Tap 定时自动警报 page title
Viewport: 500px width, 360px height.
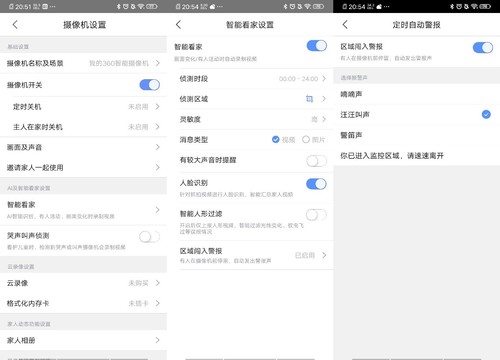pyautogui.click(x=417, y=25)
